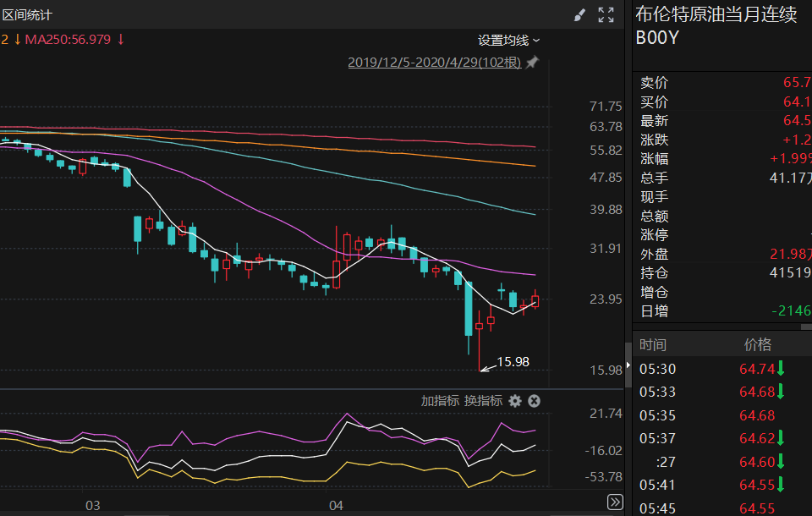Click the 23.95 price axis label
The image size is (812, 516).
click(606, 299)
